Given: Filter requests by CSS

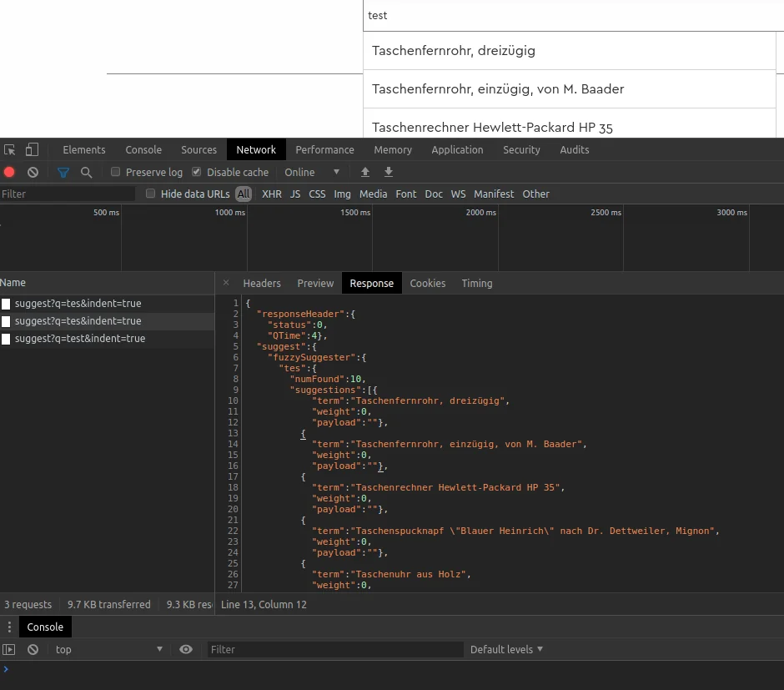Looking at the screenshot, I should click(x=317, y=194).
